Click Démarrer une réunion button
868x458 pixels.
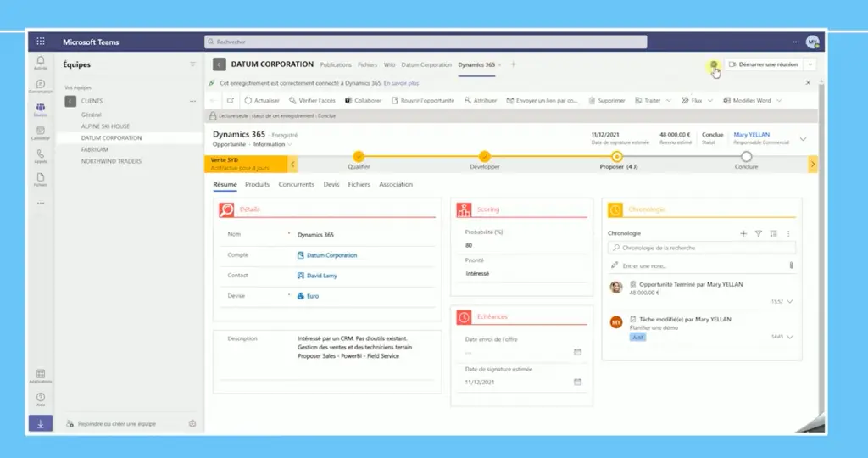coord(764,64)
